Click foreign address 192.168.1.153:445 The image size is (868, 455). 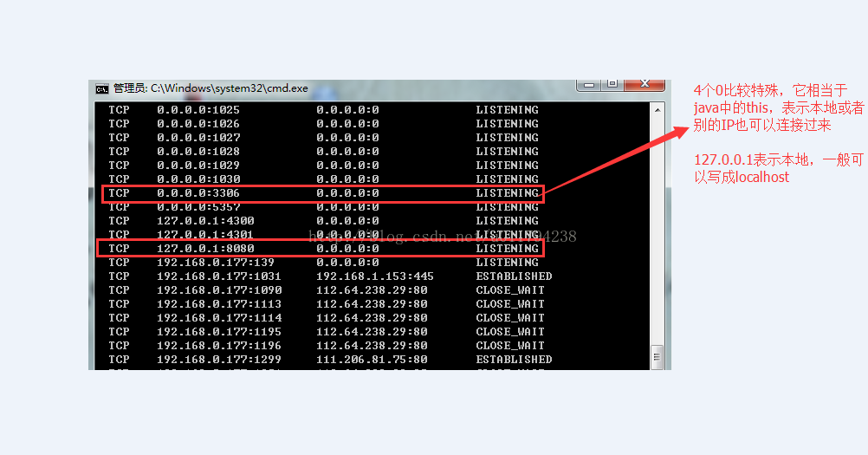point(375,276)
